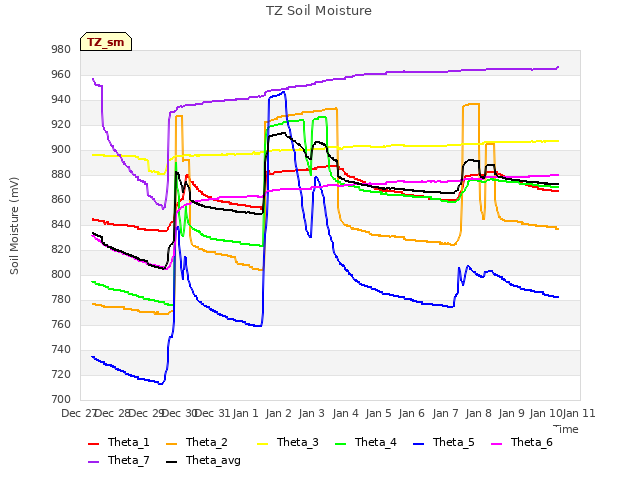The width and height of the screenshot is (640, 480).
Task: Click the black Theta_avg legend color marker
Action: [x=171, y=462]
